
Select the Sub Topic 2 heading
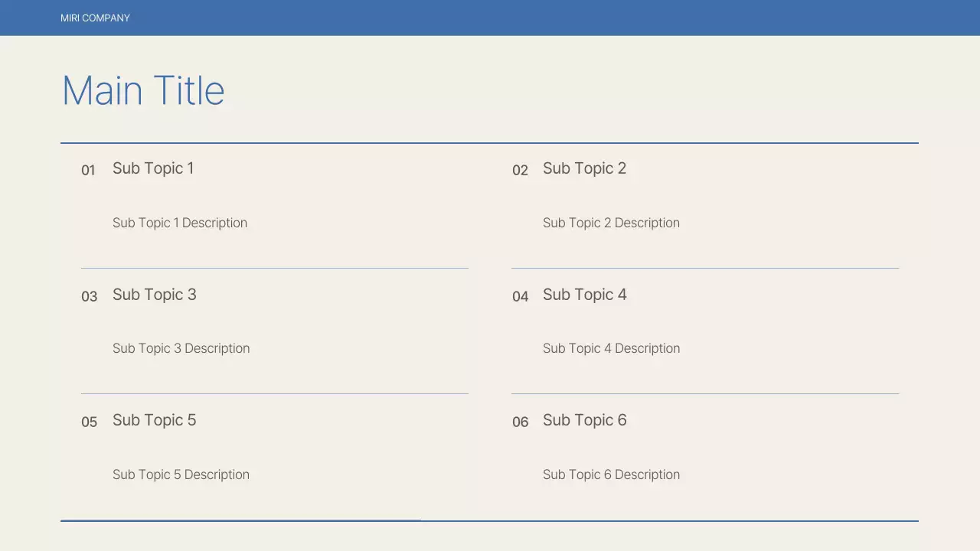tap(584, 168)
